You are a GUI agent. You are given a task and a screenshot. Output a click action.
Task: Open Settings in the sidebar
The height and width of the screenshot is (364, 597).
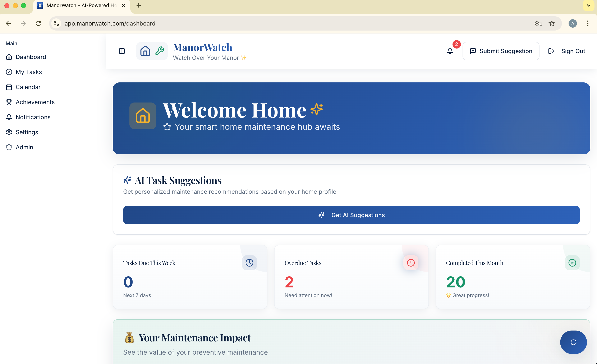point(27,132)
